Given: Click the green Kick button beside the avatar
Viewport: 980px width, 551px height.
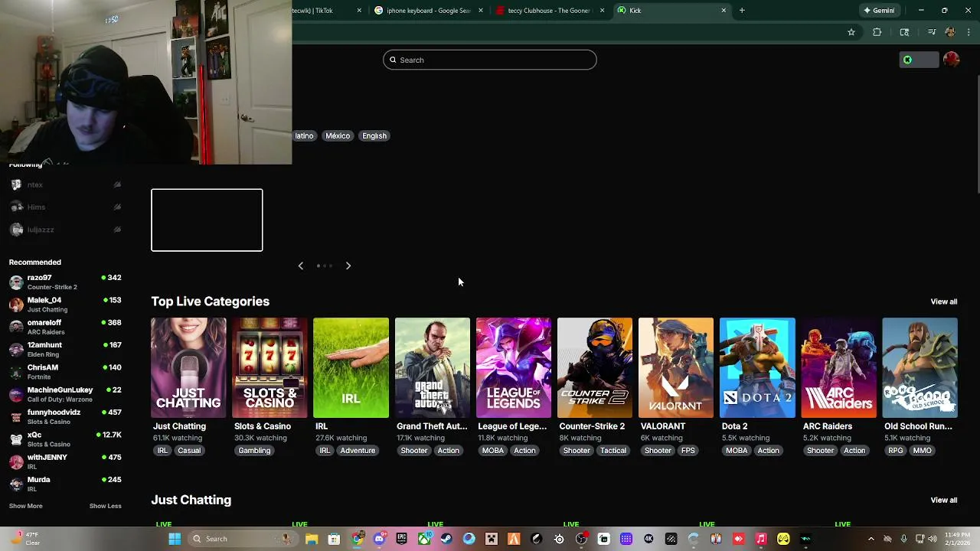Looking at the screenshot, I should pos(919,60).
